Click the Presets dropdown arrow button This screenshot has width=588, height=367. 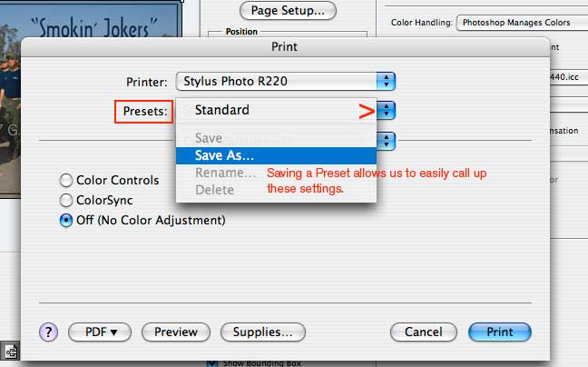(387, 111)
